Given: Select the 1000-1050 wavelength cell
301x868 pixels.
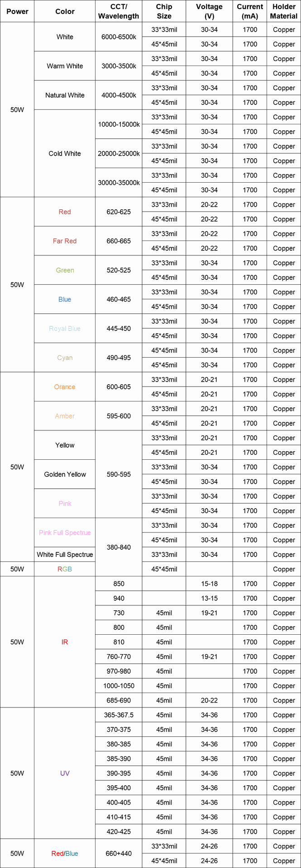Looking at the screenshot, I should 119,686.
